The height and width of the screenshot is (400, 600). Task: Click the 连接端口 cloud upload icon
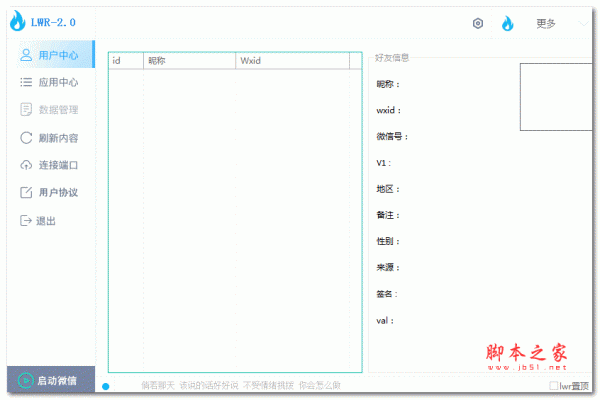(26, 165)
